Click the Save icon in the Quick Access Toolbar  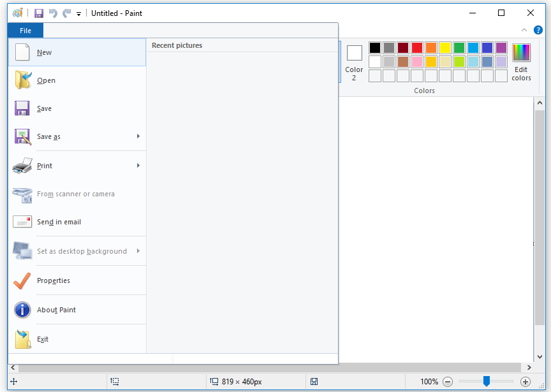38,13
